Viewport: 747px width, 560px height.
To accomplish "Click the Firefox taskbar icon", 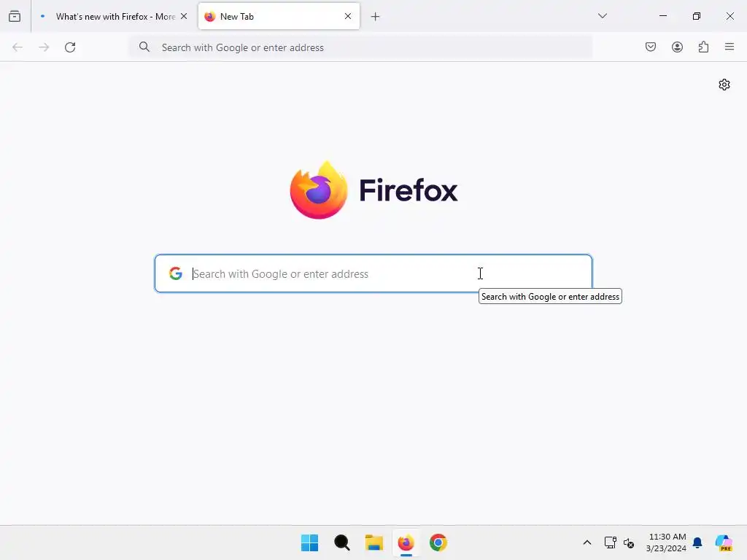I will pyautogui.click(x=406, y=542).
